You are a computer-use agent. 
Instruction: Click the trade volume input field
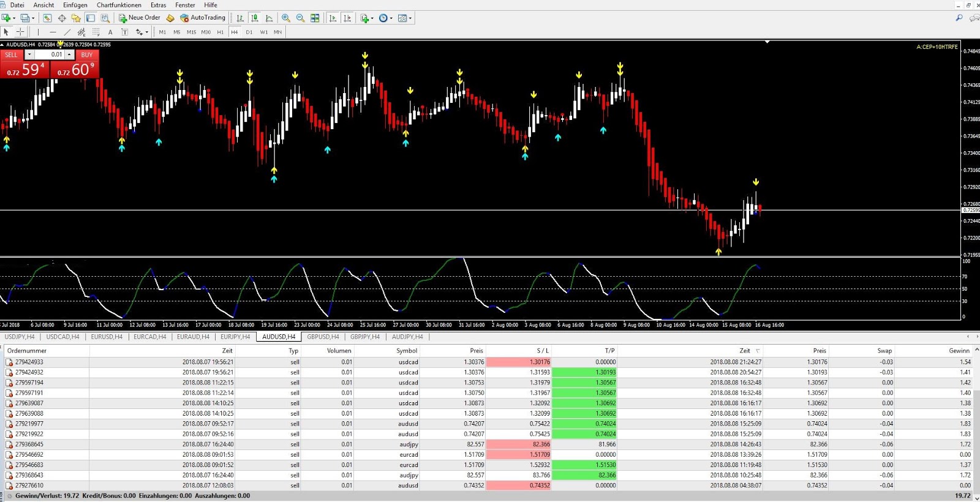[x=50, y=54]
